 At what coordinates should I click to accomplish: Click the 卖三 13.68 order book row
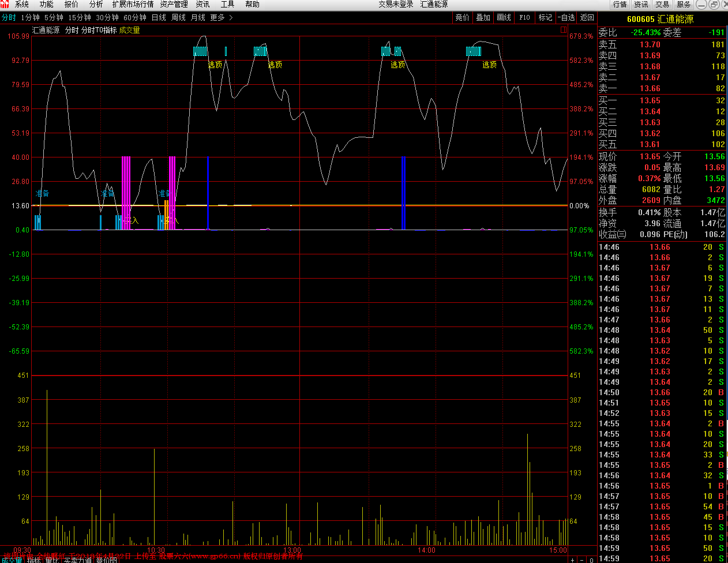click(662, 66)
